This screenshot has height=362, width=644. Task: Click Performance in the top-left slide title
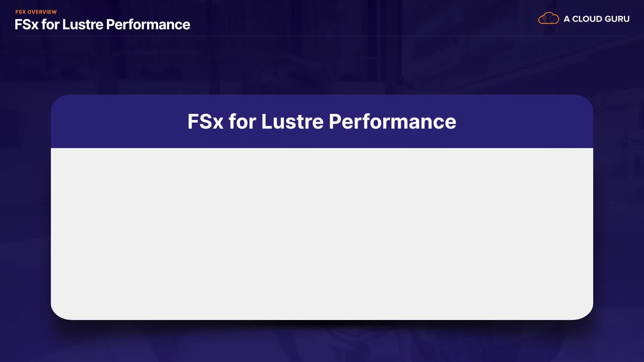pos(148,25)
